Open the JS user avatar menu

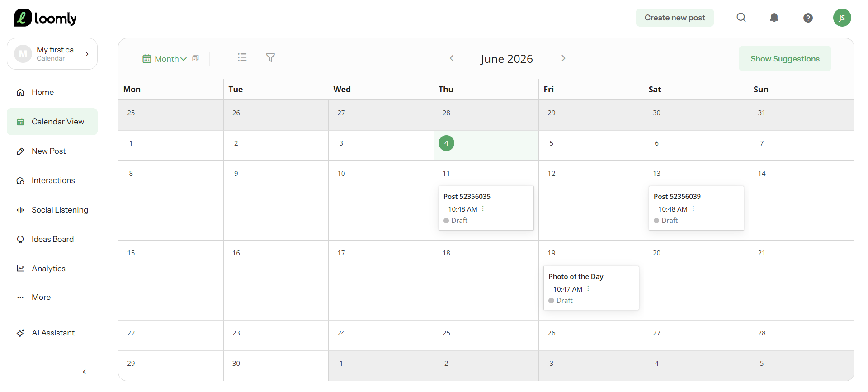tap(842, 18)
